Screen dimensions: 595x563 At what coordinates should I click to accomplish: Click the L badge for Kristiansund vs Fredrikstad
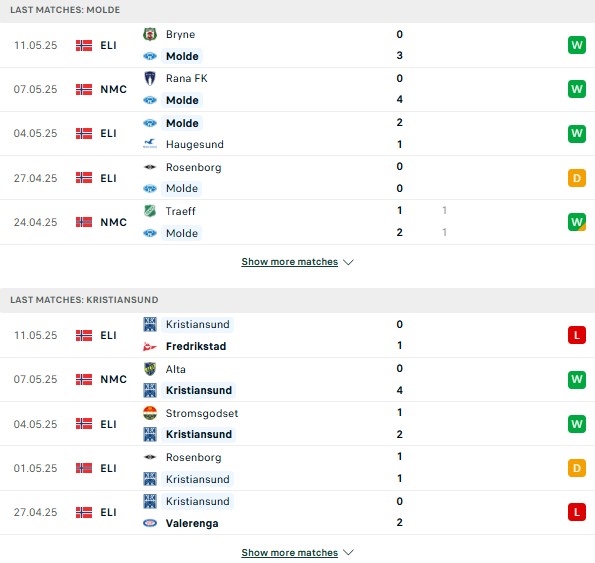[x=577, y=335]
